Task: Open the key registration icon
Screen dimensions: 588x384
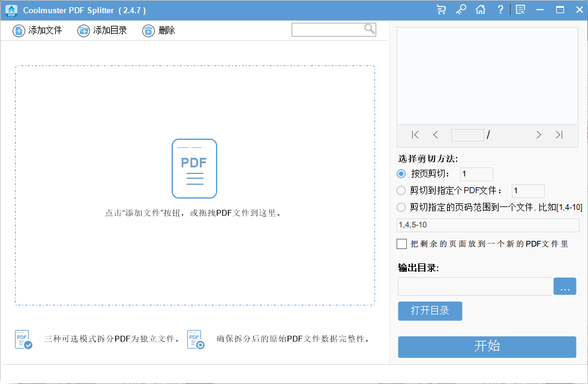Action: [461, 10]
